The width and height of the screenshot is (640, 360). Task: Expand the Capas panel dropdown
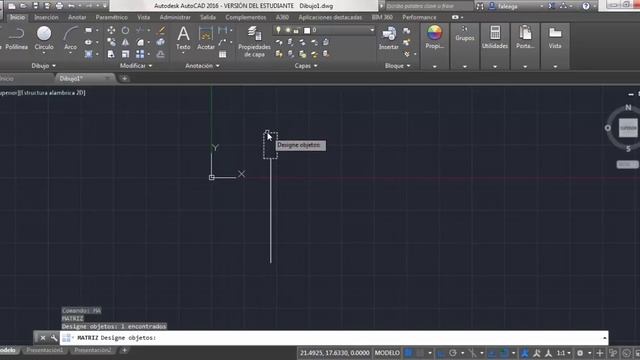306,66
